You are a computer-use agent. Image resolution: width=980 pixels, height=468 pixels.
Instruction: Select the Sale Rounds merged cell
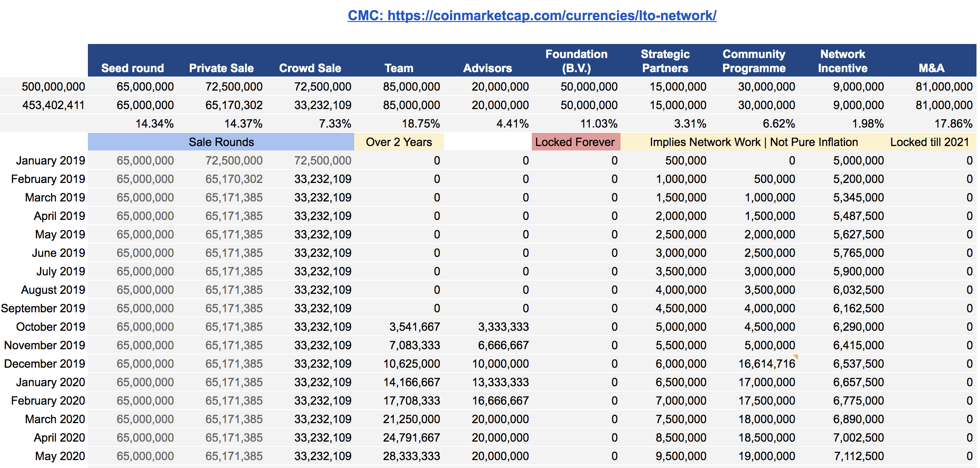click(x=221, y=142)
